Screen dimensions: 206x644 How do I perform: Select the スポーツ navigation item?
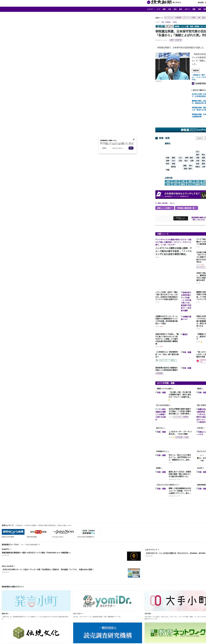click(x=187, y=9)
